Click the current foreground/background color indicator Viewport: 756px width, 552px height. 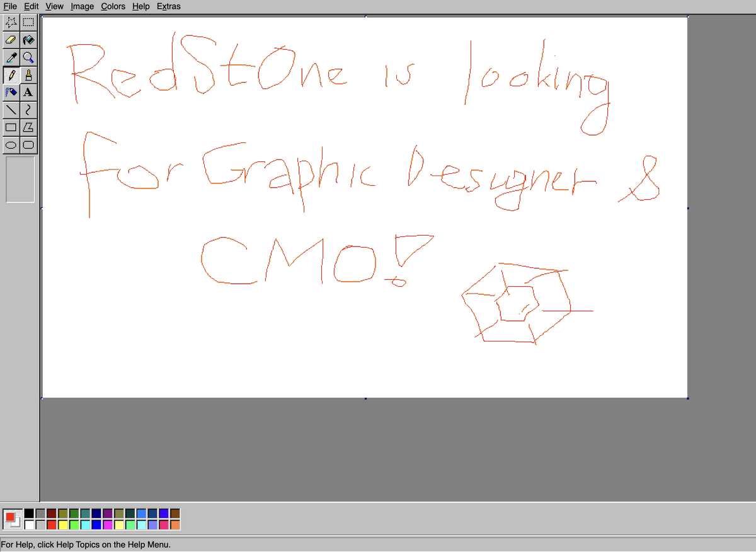[13, 519]
